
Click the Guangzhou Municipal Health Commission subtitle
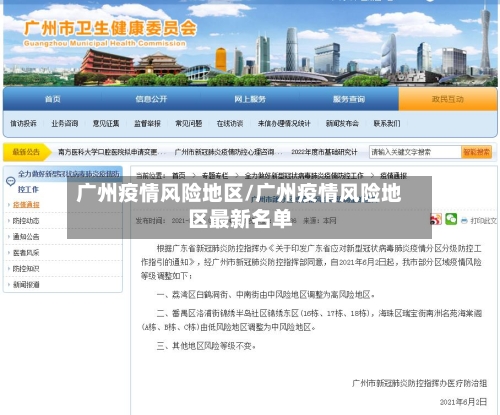(x=105, y=43)
